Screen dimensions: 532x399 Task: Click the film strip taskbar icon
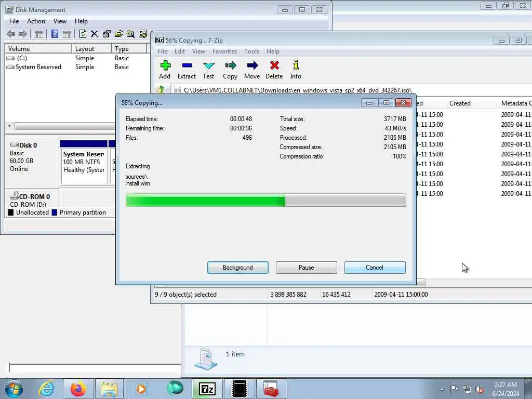239,389
